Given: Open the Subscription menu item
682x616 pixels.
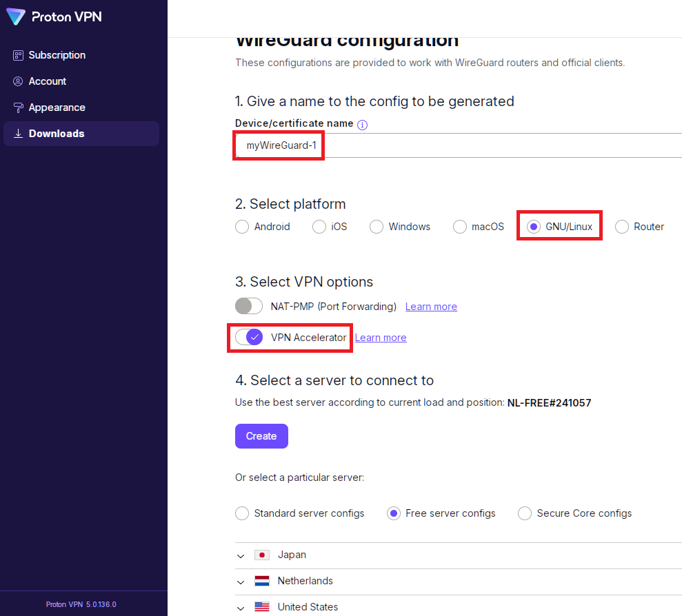Looking at the screenshot, I should click(x=57, y=55).
